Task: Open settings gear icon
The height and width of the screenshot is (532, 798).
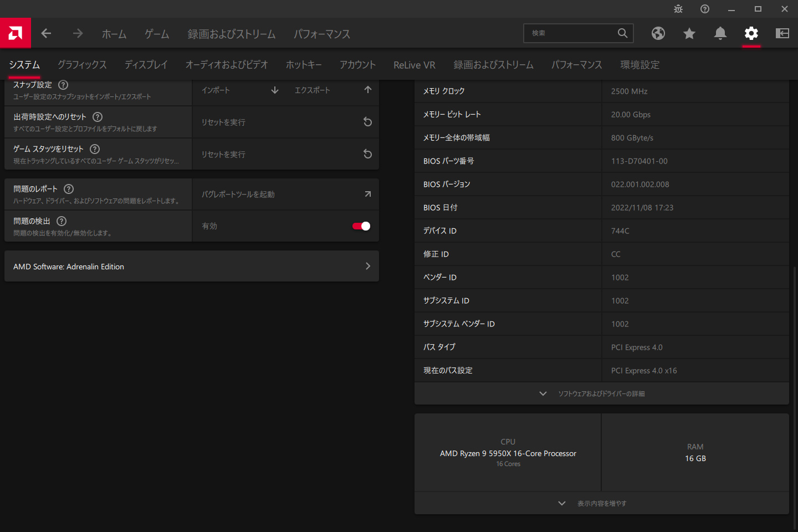Action: [x=751, y=33]
